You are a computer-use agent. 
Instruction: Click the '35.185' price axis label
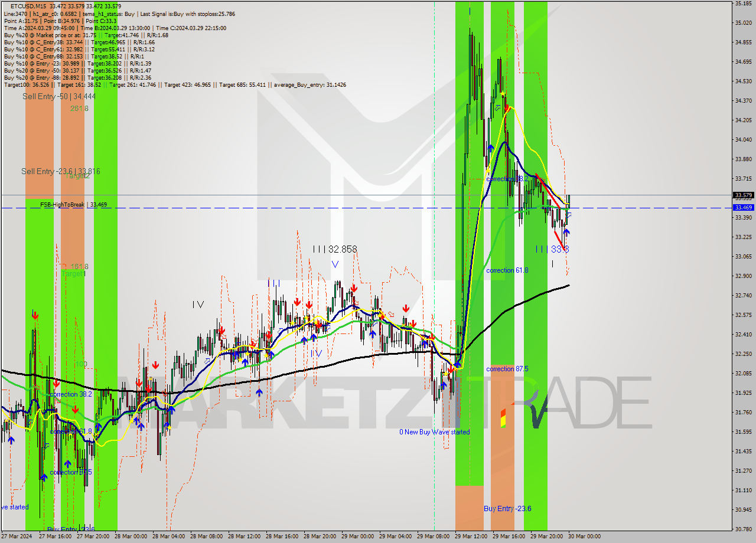(743, 4)
